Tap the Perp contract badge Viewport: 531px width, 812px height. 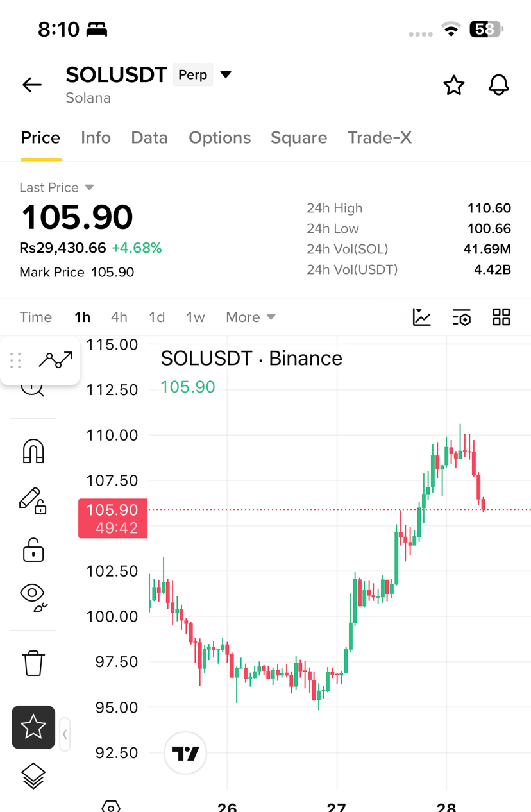click(x=193, y=75)
